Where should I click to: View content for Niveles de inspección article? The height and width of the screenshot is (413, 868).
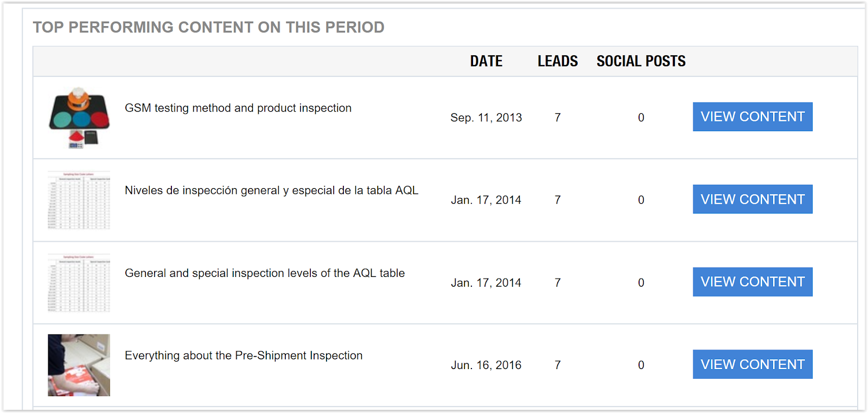752,199
